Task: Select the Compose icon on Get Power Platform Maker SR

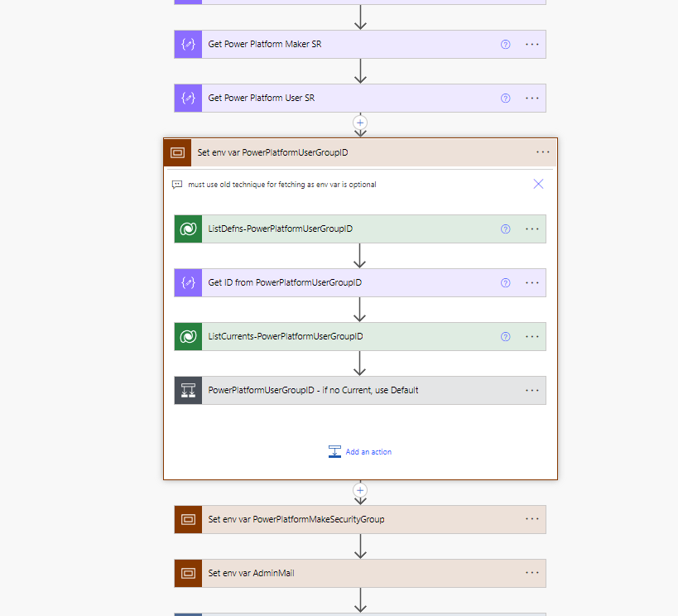Action: tap(188, 44)
